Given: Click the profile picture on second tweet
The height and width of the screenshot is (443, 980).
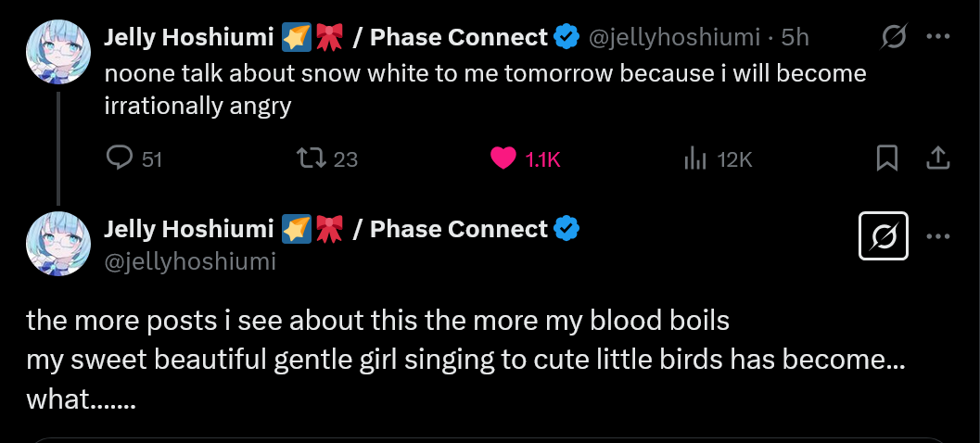Looking at the screenshot, I should [x=57, y=241].
